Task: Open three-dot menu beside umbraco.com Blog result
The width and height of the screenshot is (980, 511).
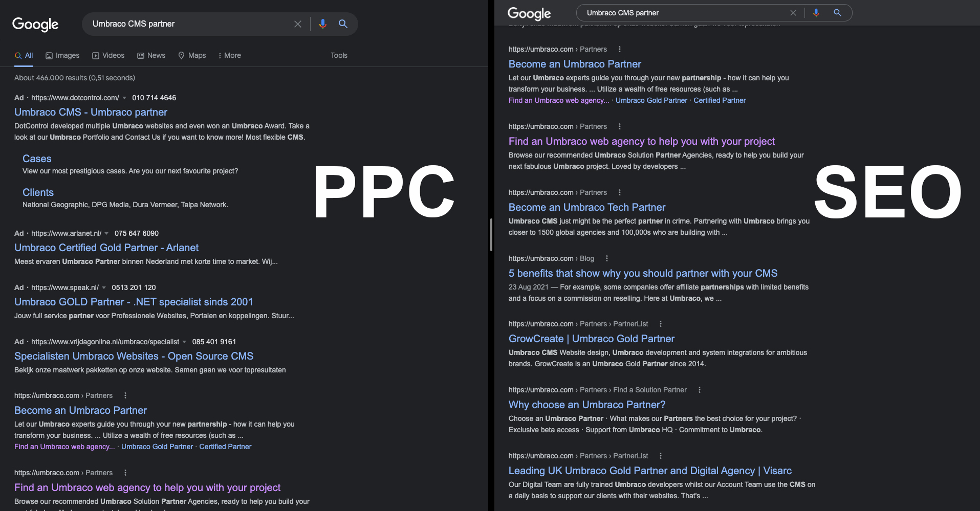Action: point(607,258)
